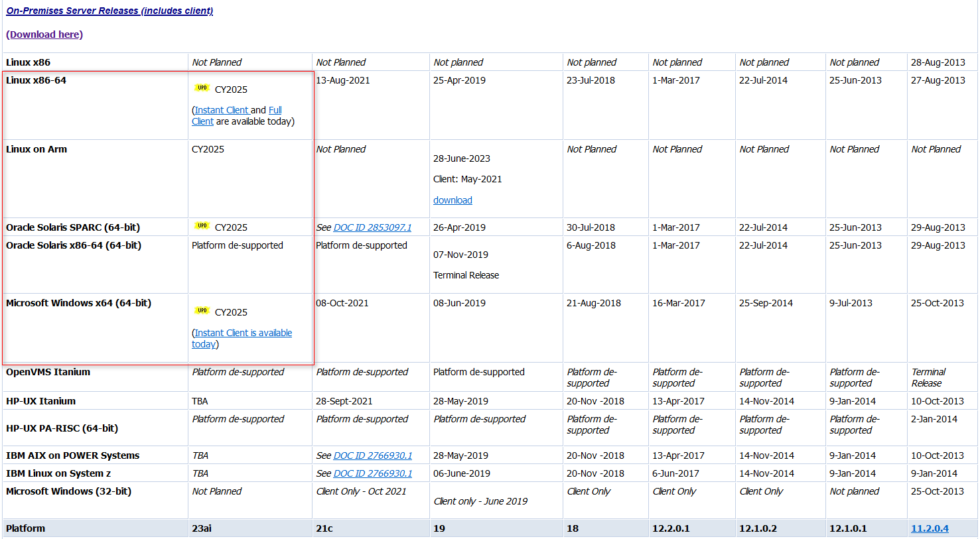Click the '08-Jun-2019' date cell
The image size is (980, 539).
coord(459,303)
